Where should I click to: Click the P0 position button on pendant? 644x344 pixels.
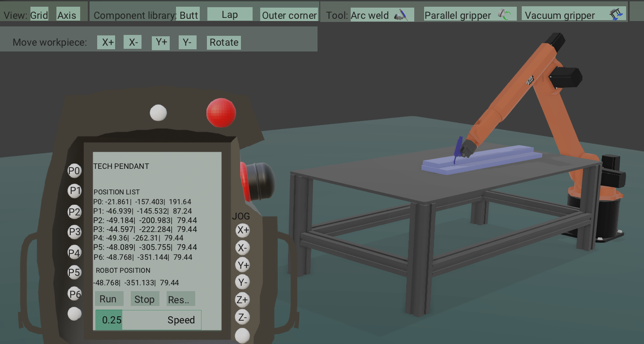[x=74, y=171]
